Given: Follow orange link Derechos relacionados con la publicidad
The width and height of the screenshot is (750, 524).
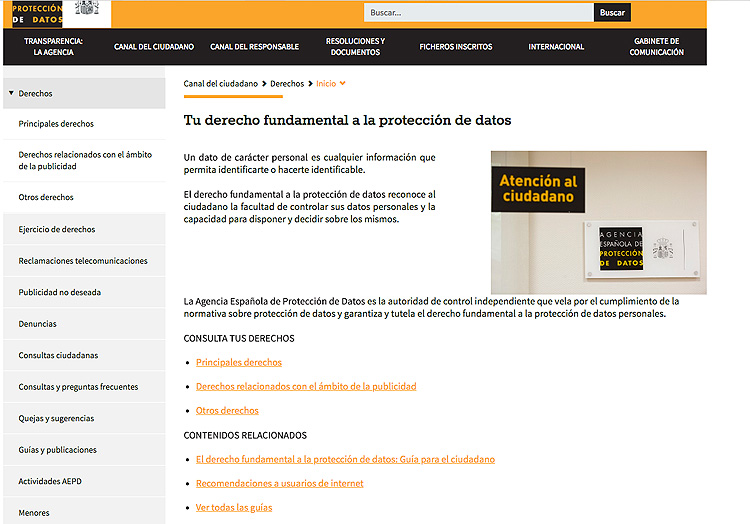Looking at the screenshot, I should (x=306, y=386).
